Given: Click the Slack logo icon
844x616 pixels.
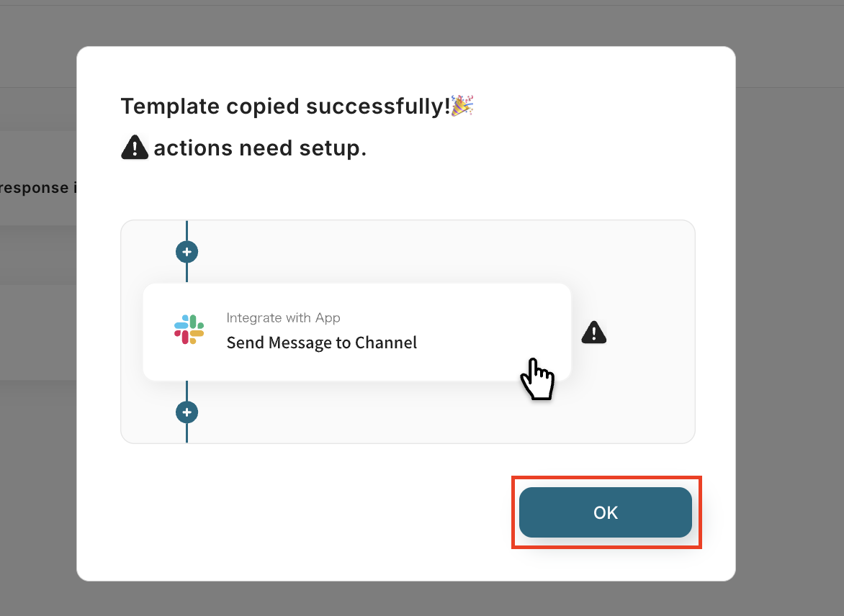Looking at the screenshot, I should pyautogui.click(x=189, y=329).
